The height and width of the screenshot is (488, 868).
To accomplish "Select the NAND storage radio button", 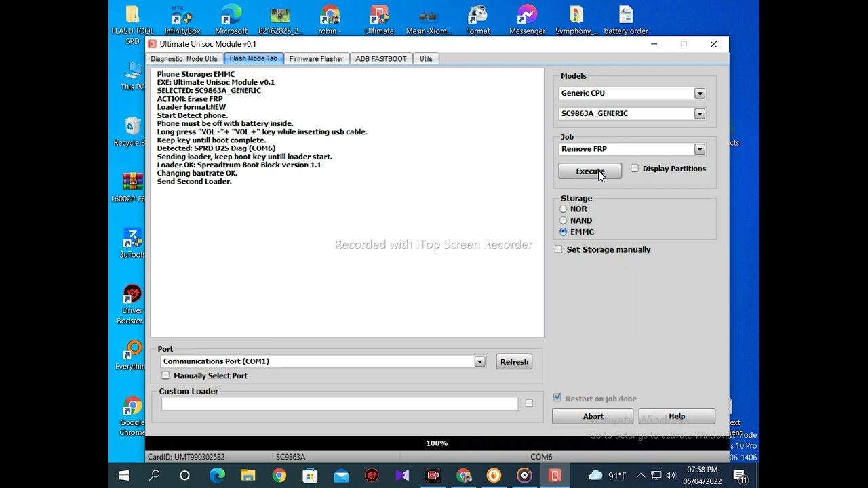I will click(x=563, y=220).
